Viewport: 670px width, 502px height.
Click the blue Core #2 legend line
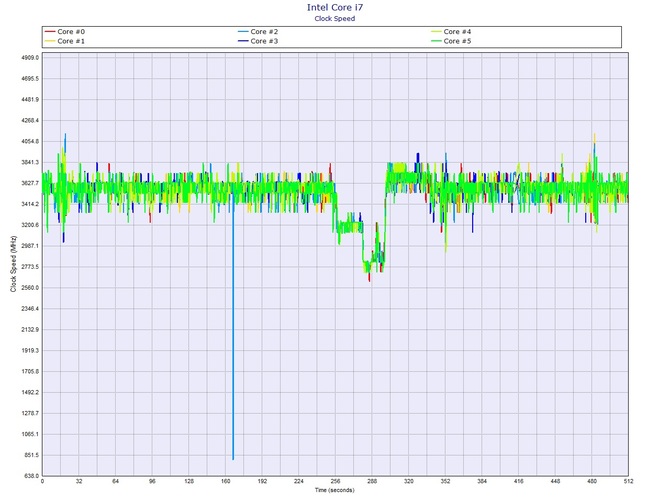(x=243, y=32)
